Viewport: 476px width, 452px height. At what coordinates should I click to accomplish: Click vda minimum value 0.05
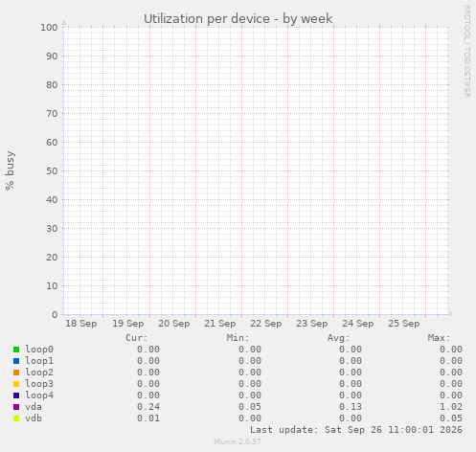[250, 407]
